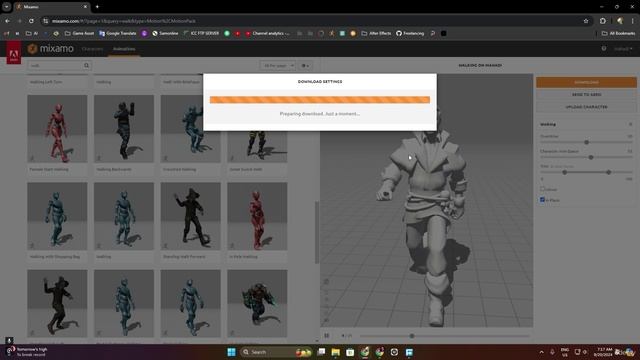Open File Explorer from the taskbar
The image size is (640, 360).
pyautogui.click(x=336, y=352)
